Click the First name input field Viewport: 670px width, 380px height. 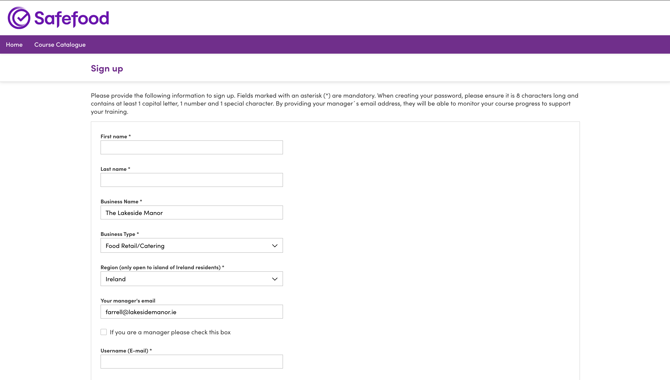tap(191, 147)
